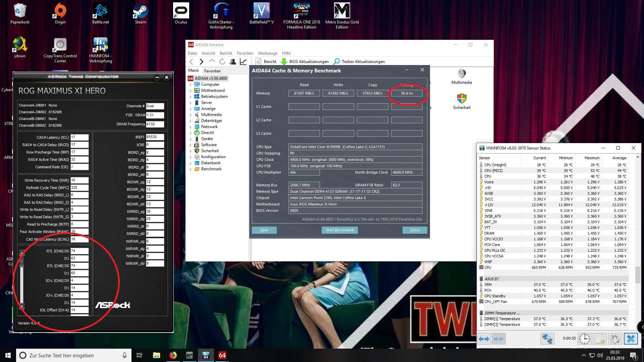
Task: Click BIOS Aktualisierungen toolbar button
Action: (x=305, y=61)
